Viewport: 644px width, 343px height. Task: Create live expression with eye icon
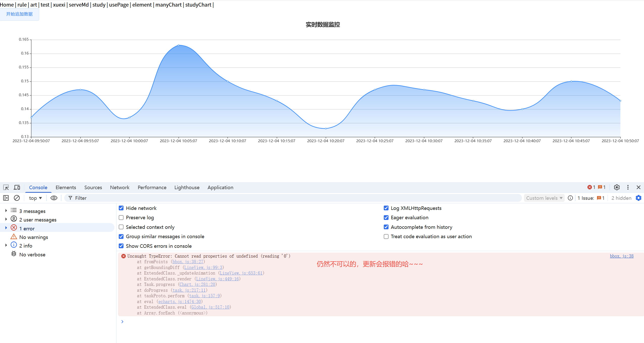(x=54, y=198)
